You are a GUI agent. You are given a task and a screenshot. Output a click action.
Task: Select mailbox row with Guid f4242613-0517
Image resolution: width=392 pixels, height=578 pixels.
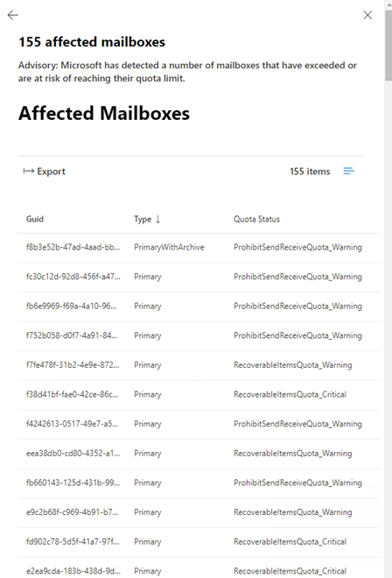[199, 424]
